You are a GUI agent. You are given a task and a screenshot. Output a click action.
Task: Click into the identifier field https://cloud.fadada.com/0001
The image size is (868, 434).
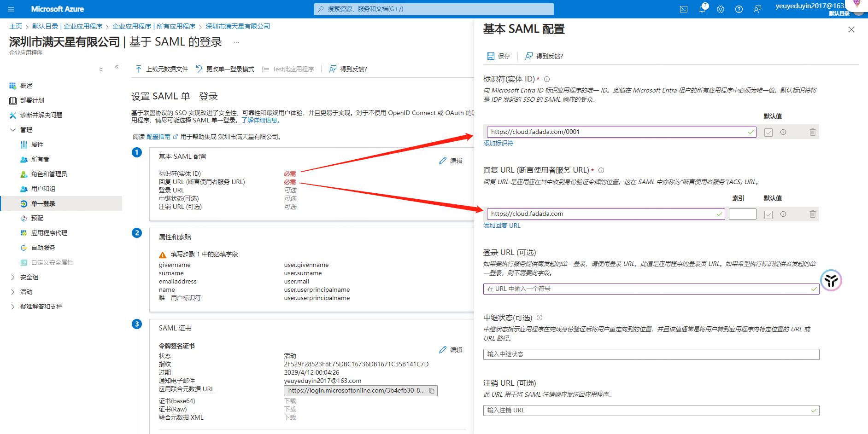click(622, 132)
